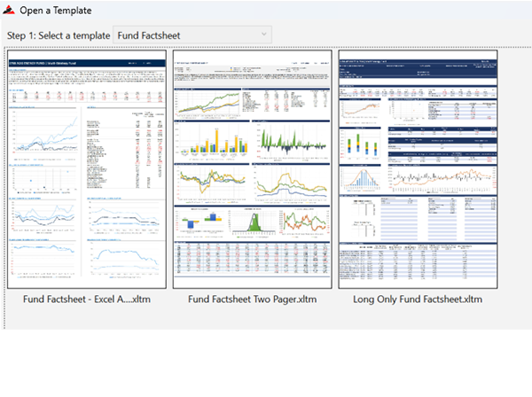
Task: Click the 'Fund Factsheet Two Pager.xltm' file name
Action: pyautogui.click(x=253, y=299)
